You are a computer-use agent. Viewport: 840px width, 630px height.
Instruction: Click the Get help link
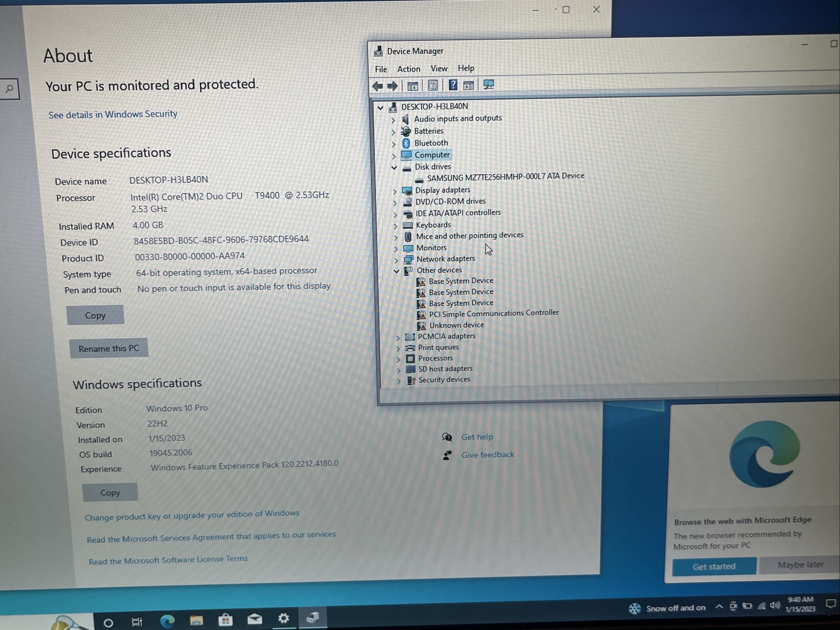point(477,437)
